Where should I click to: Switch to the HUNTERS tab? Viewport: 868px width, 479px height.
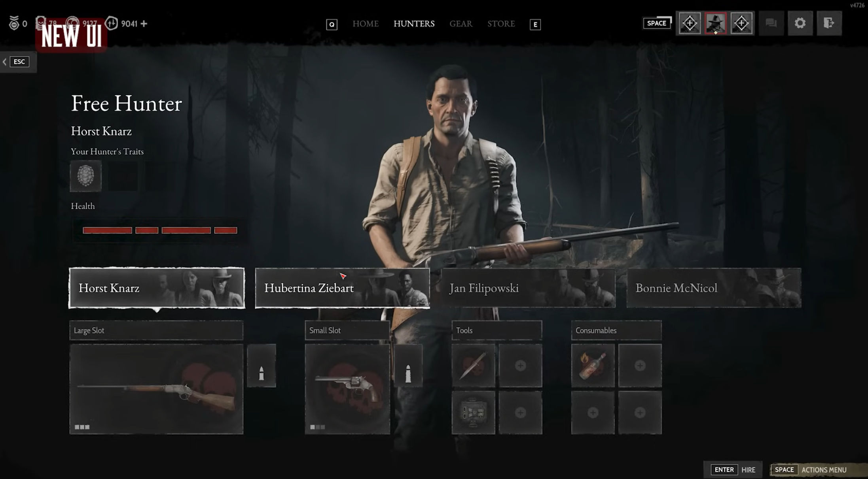[x=414, y=24]
